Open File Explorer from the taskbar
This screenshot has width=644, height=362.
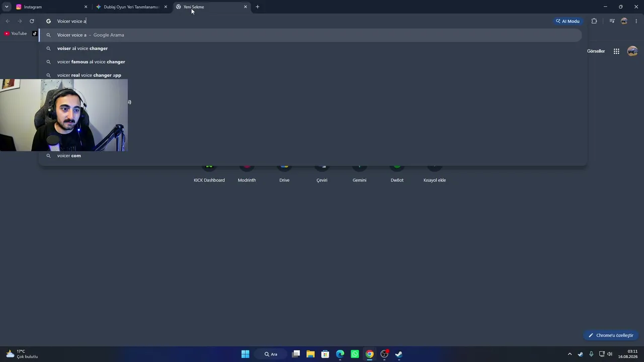310,354
